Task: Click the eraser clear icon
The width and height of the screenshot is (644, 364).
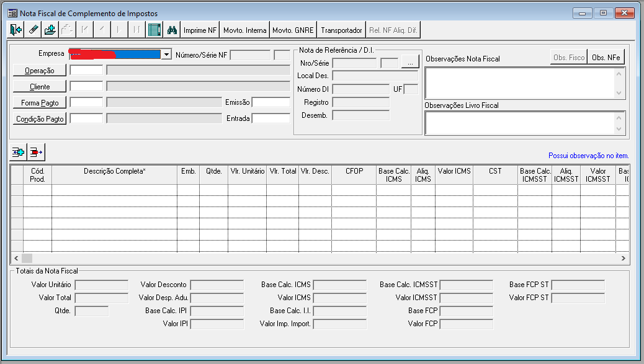Action: 33,30
